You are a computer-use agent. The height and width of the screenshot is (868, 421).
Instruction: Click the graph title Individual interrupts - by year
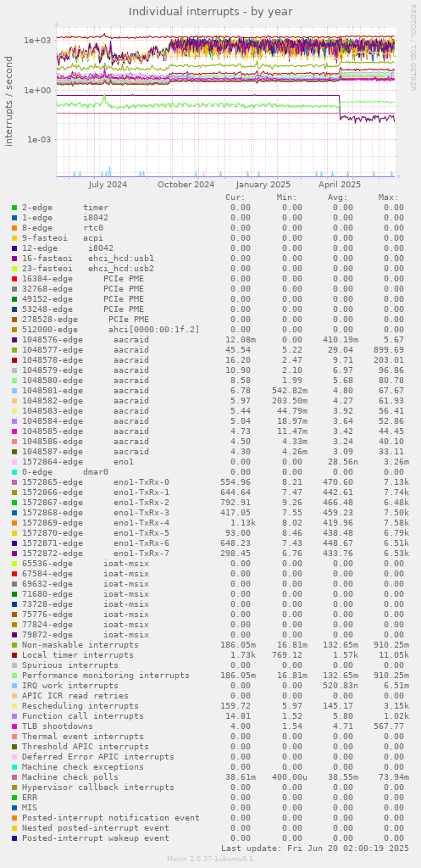pyautogui.click(x=211, y=12)
